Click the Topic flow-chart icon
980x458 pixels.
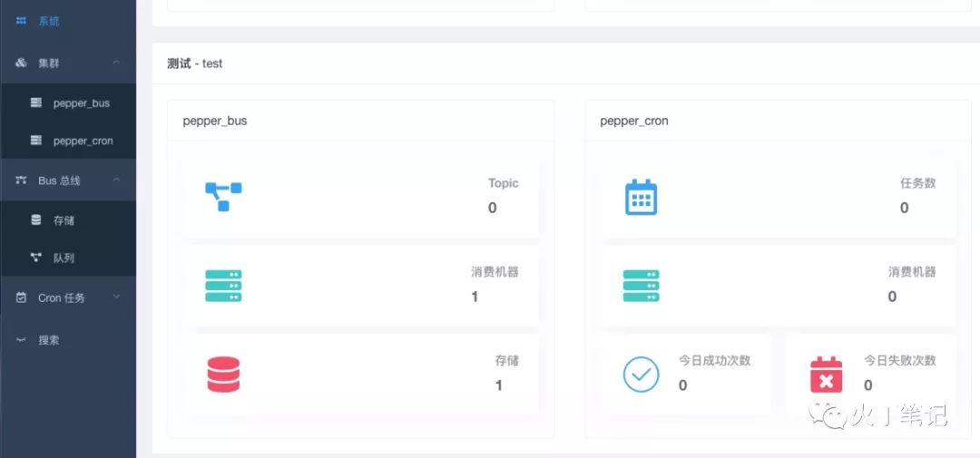(x=223, y=196)
